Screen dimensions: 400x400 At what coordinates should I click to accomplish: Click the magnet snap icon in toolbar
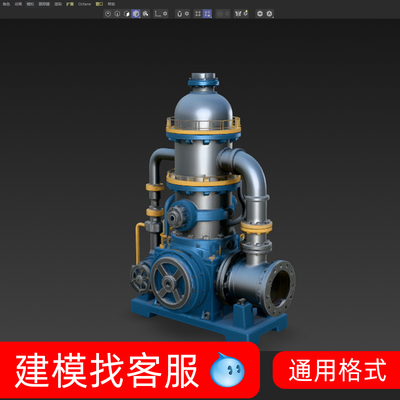pos(180,14)
